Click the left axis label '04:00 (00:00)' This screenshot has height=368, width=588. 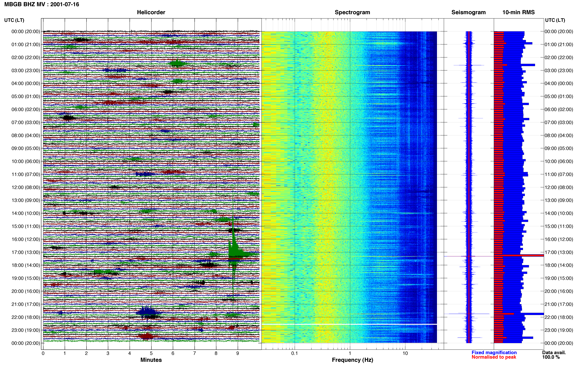(x=26, y=83)
